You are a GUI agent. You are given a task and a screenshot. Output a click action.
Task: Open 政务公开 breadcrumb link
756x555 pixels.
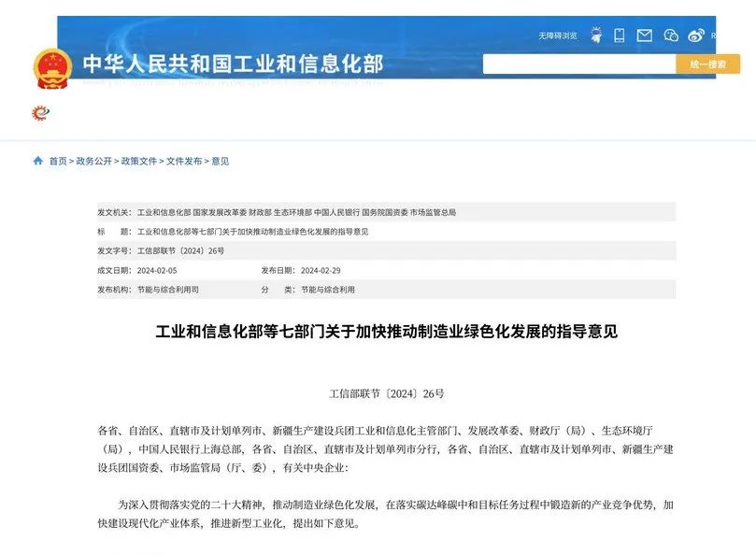point(94,161)
